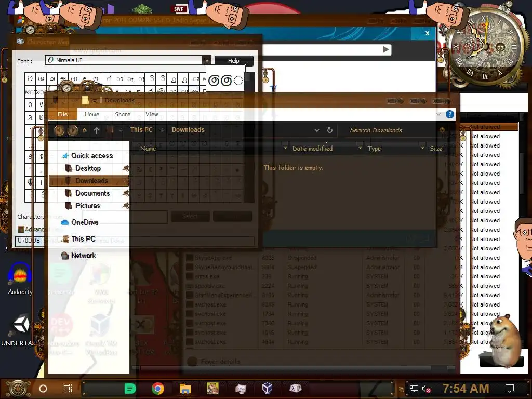This screenshot has height=399, width=532.
Task: Expand the Explorer ribbon with the chevron
Action: pos(438,114)
